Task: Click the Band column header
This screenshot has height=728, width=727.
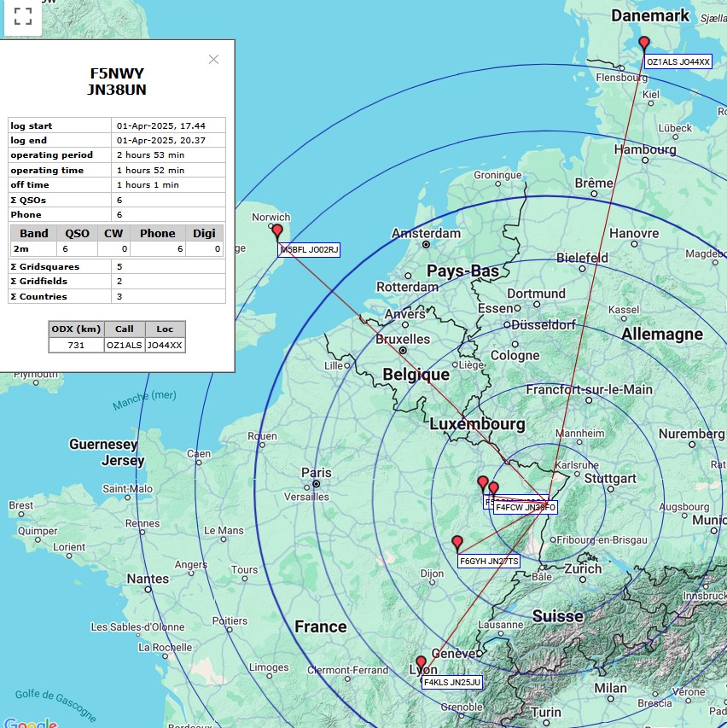Action: point(34,233)
